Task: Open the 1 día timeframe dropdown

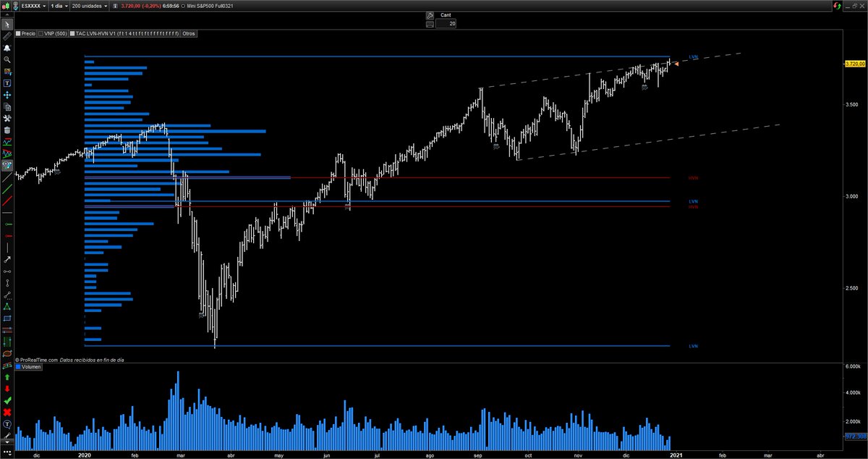Action: pyautogui.click(x=59, y=6)
